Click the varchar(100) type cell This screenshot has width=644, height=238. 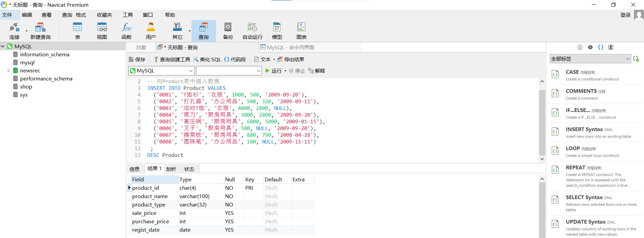tap(201, 196)
